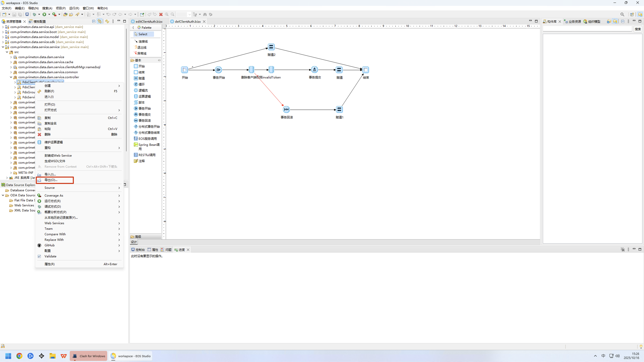Collapse the 基本 palette drawer
The width and height of the screenshot is (644, 362).
tap(138, 60)
